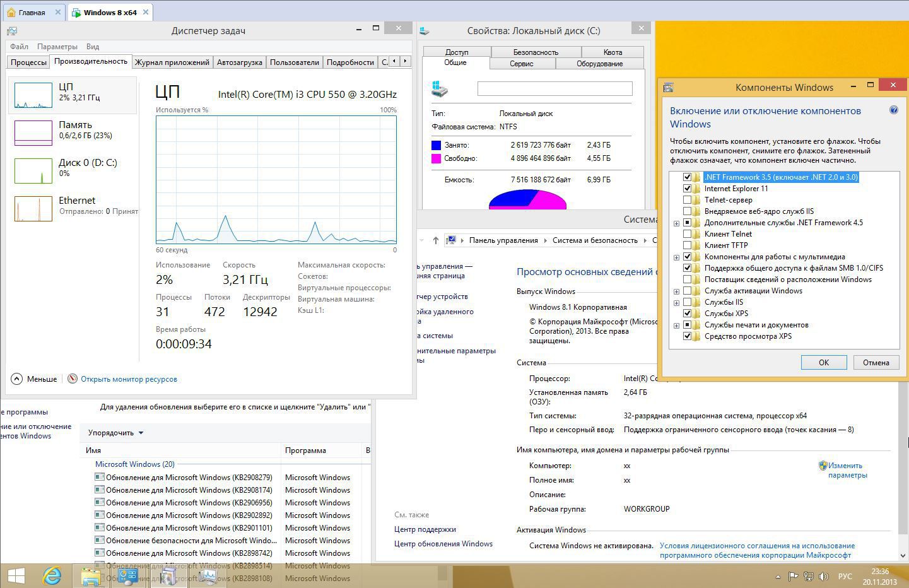Viewport: 909px width, 588px height.
Task: Open the Вид menu in Task Manager
Action: coord(93,47)
